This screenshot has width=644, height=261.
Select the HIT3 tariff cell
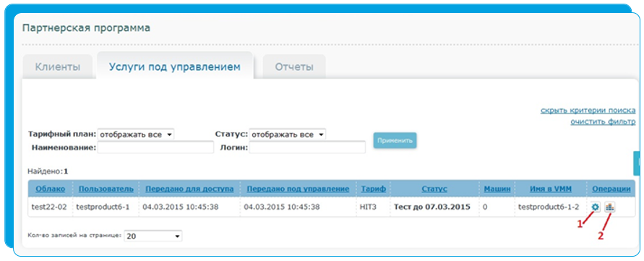point(367,207)
